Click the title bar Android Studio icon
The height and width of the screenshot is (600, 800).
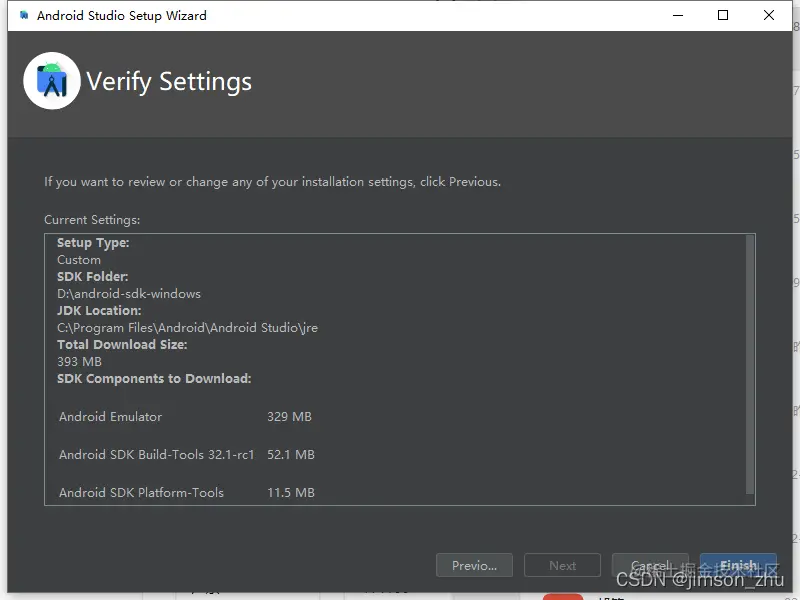(x=23, y=15)
